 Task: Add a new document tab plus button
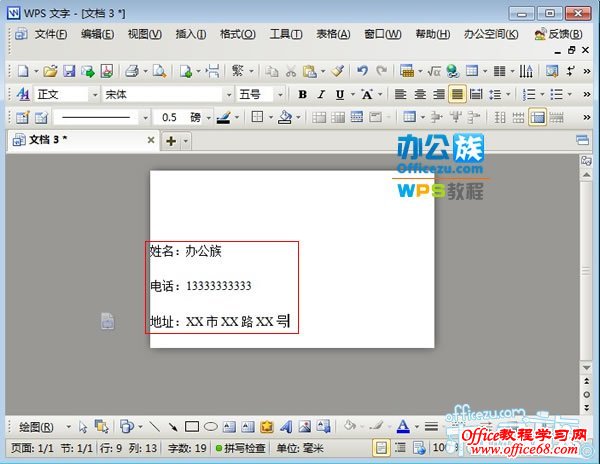click(171, 141)
